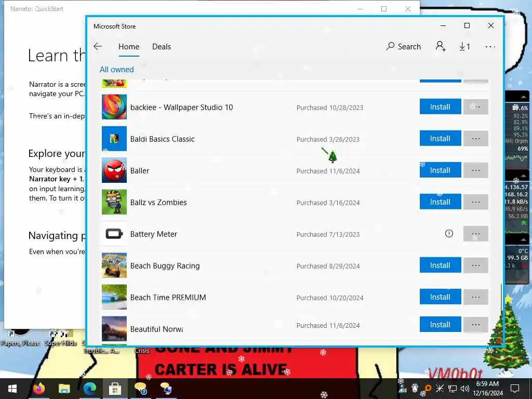The image size is (532, 399).
Task: Open File Explorer from the taskbar
Action: point(64,389)
